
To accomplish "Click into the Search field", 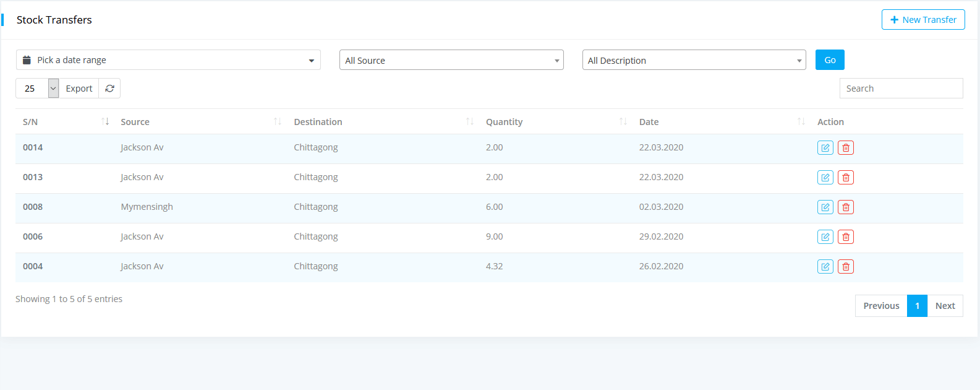I will point(901,89).
